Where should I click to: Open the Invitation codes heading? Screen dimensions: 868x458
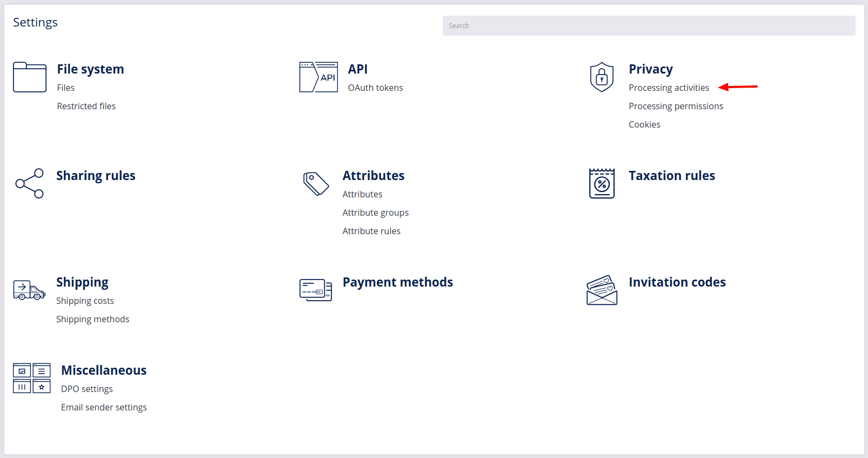click(x=677, y=282)
